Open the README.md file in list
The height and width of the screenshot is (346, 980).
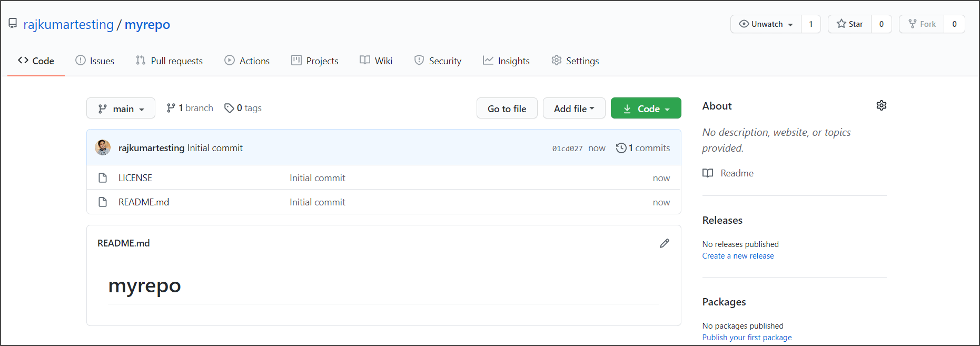point(144,202)
